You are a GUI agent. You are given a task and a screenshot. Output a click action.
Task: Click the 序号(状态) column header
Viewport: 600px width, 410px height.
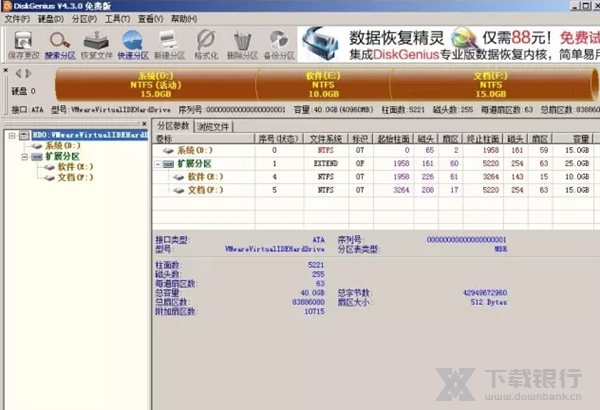pos(279,139)
